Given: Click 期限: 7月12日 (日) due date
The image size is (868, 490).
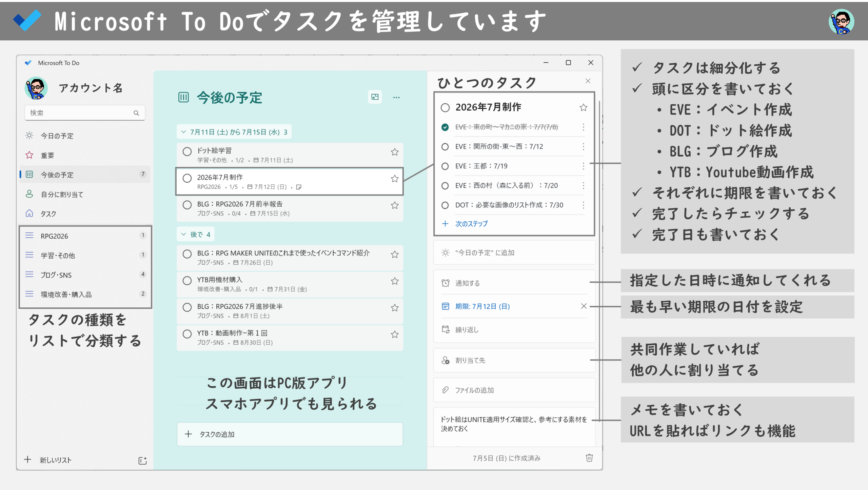Looking at the screenshot, I should (482, 307).
